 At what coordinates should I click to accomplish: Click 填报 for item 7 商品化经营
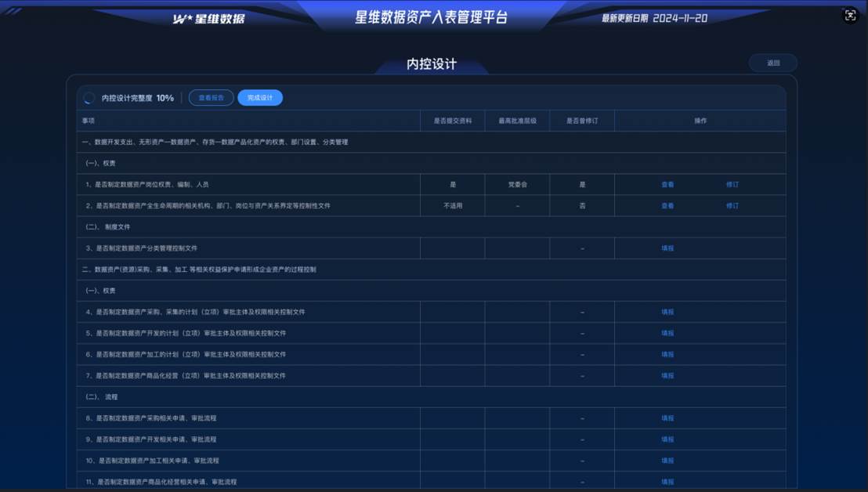667,375
